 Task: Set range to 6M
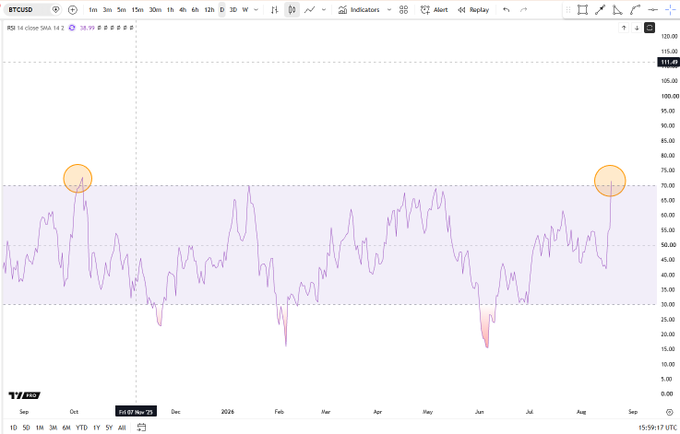pyautogui.click(x=66, y=427)
